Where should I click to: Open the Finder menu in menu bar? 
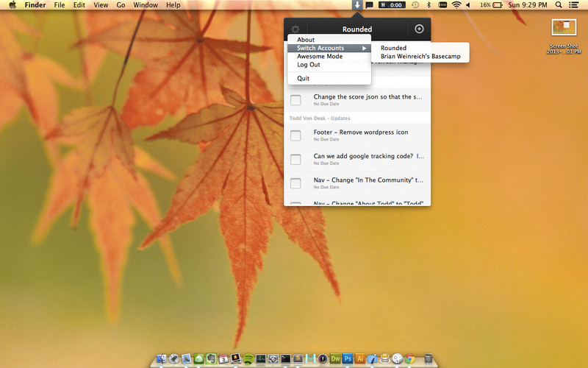pyautogui.click(x=35, y=5)
